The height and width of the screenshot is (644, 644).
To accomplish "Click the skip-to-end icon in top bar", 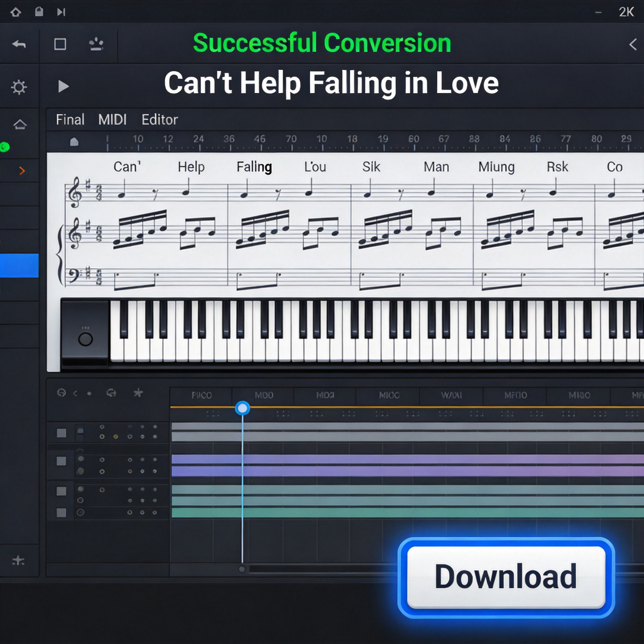I will tap(61, 12).
